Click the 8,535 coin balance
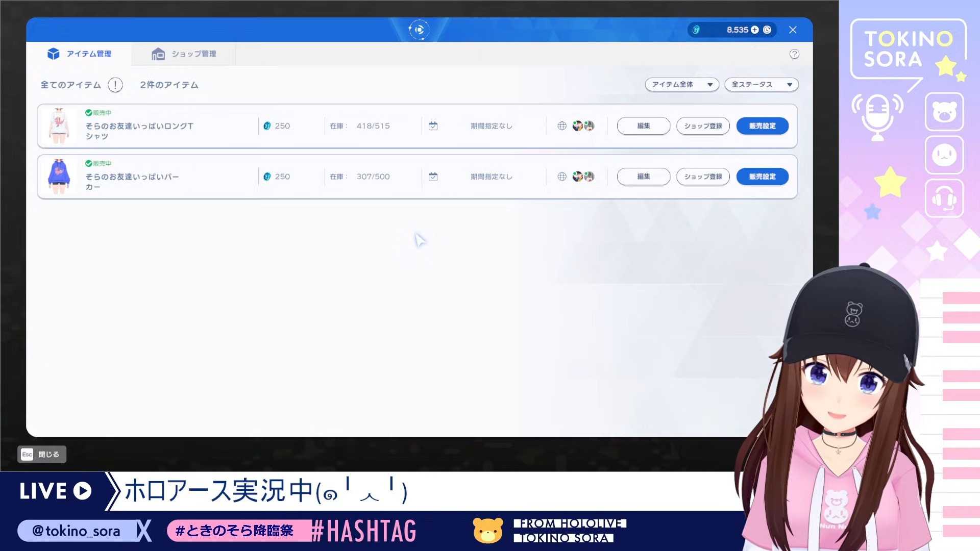The image size is (980, 551). [x=738, y=30]
